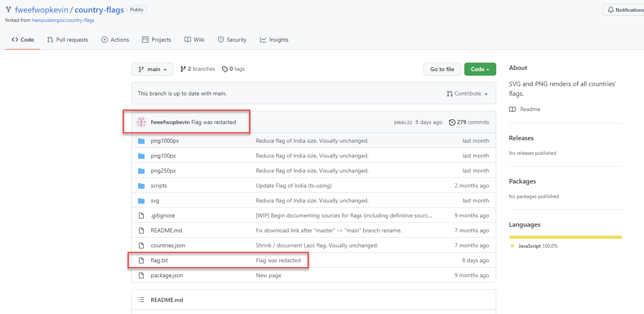This screenshot has height=314, width=644.
Task: Open the country-flags repository link
Action: coord(99,10)
